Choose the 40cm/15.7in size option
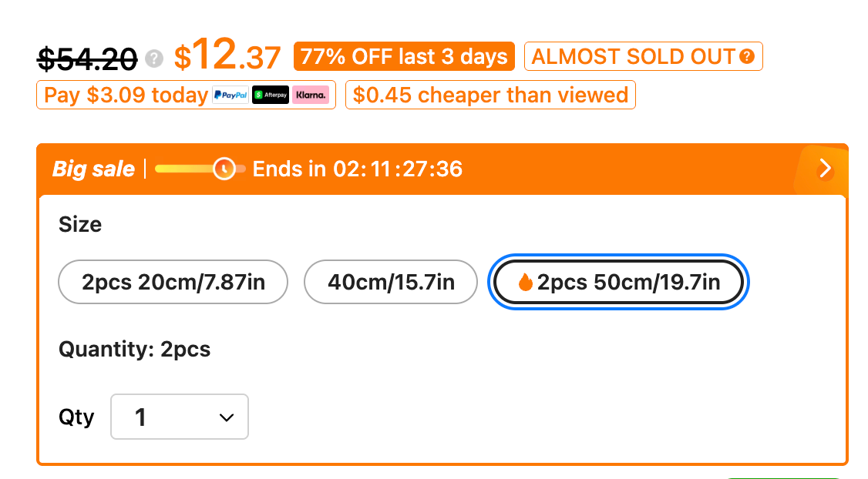The width and height of the screenshot is (868, 479). 391,282
